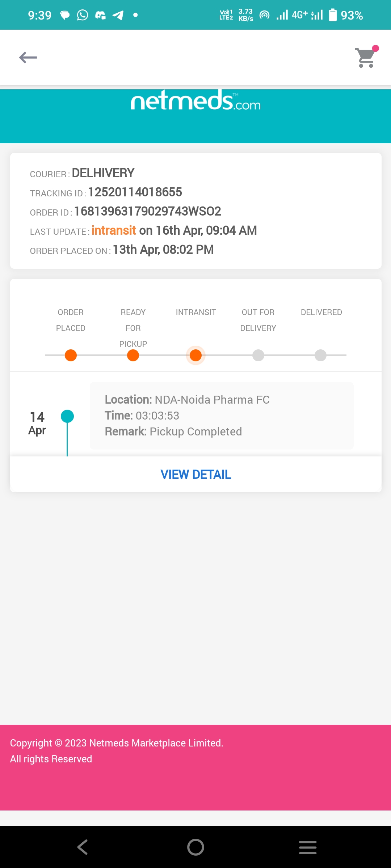Select the Ready For Pickup progress dot
Screen dimensions: 391x868
pos(133,355)
